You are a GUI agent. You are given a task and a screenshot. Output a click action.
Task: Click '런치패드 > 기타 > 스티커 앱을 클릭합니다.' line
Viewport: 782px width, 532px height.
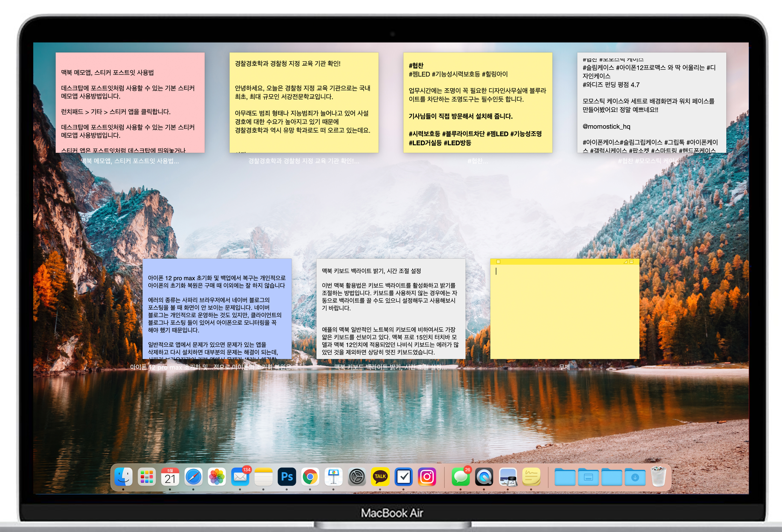coord(116,112)
